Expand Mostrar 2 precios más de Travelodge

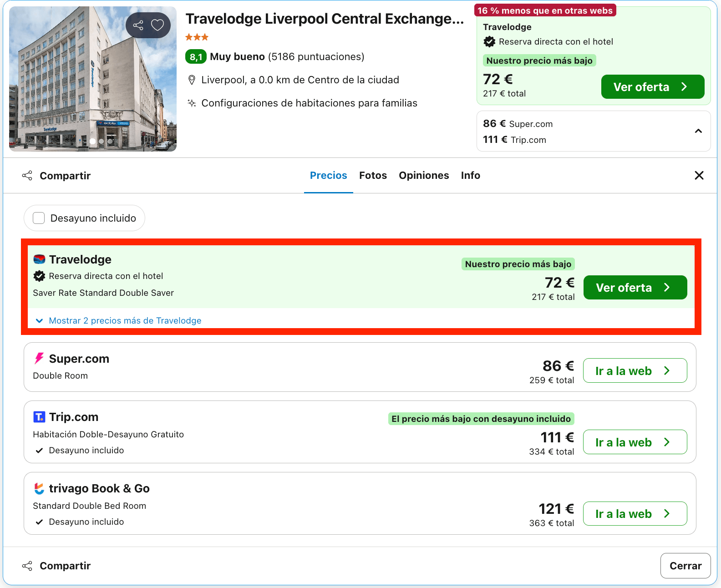pyautogui.click(x=119, y=320)
